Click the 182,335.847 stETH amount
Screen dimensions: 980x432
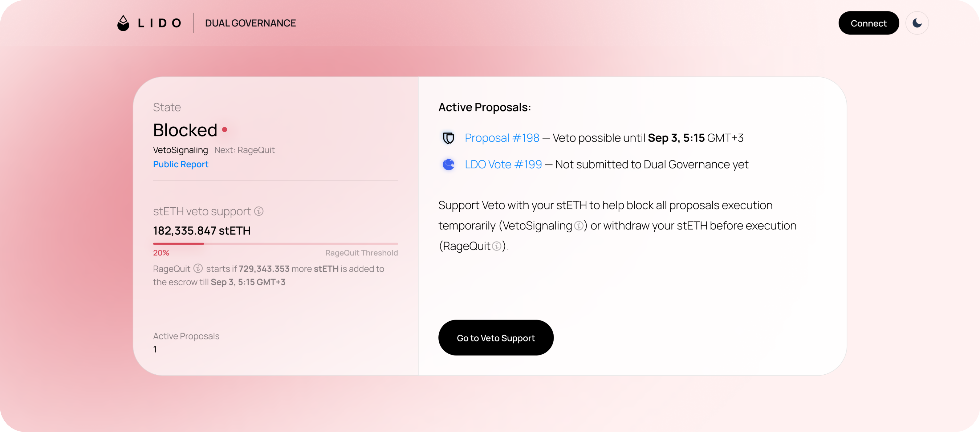click(x=202, y=231)
